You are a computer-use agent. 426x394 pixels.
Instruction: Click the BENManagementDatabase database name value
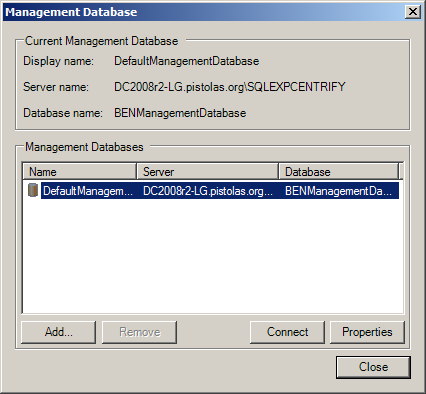click(180, 113)
